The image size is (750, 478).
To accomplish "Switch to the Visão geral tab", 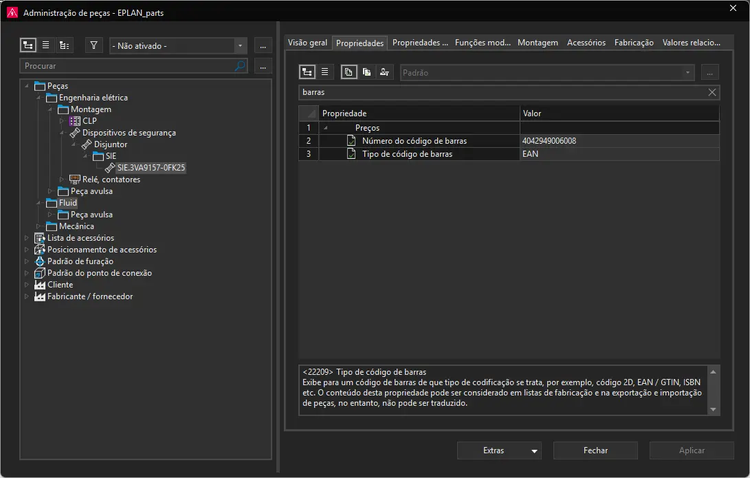I will [x=307, y=43].
